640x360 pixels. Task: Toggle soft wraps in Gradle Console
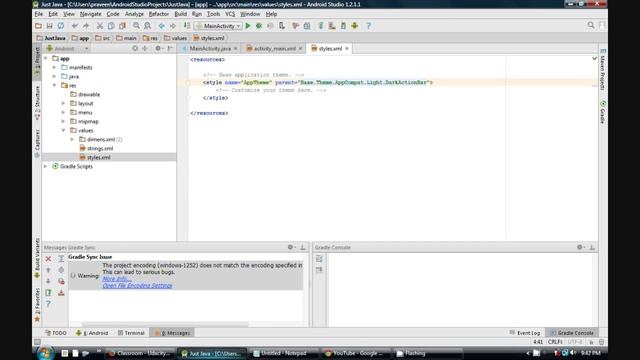tap(319, 259)
